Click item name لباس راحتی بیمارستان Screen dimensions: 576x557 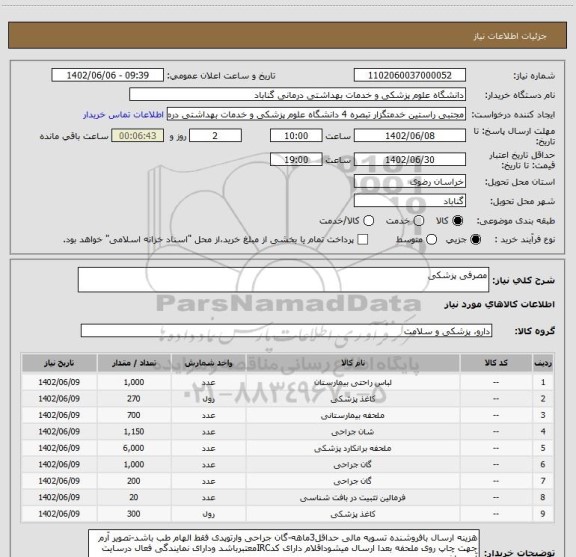coord(353,382)
